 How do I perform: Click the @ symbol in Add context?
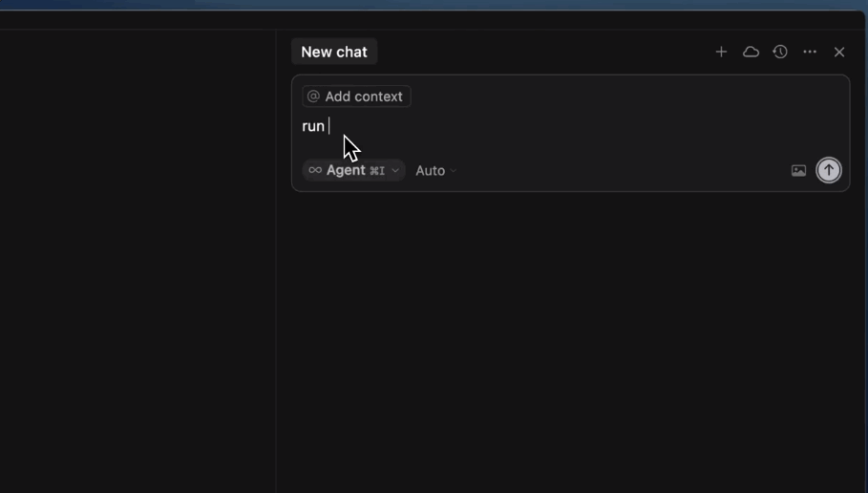(313, 96)
